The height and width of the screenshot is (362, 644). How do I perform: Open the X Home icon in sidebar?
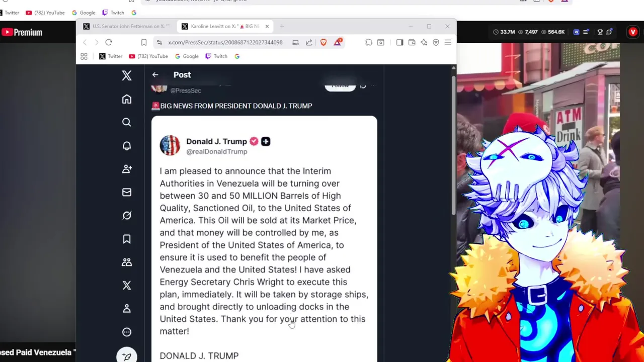point(127,99)
